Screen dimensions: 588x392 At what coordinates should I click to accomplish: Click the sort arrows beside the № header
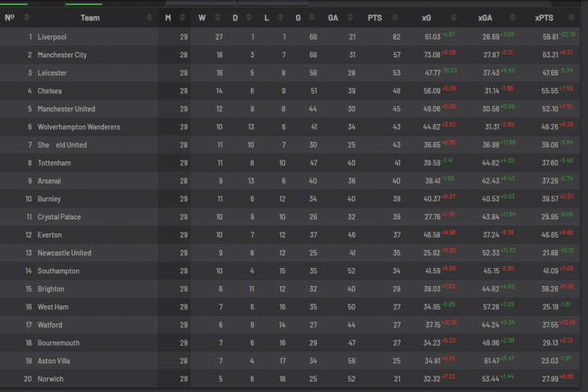click(27, 18)
